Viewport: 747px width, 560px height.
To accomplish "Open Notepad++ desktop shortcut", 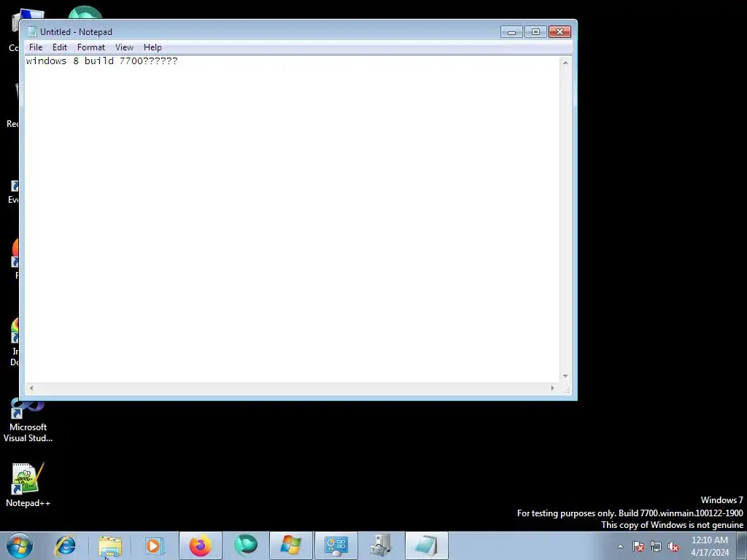I will (x=28, y=485).
